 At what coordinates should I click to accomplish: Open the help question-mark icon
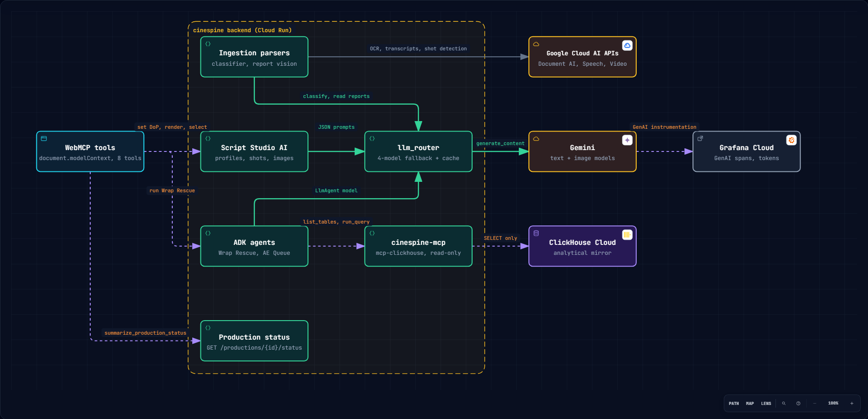(x=798, y=403)
